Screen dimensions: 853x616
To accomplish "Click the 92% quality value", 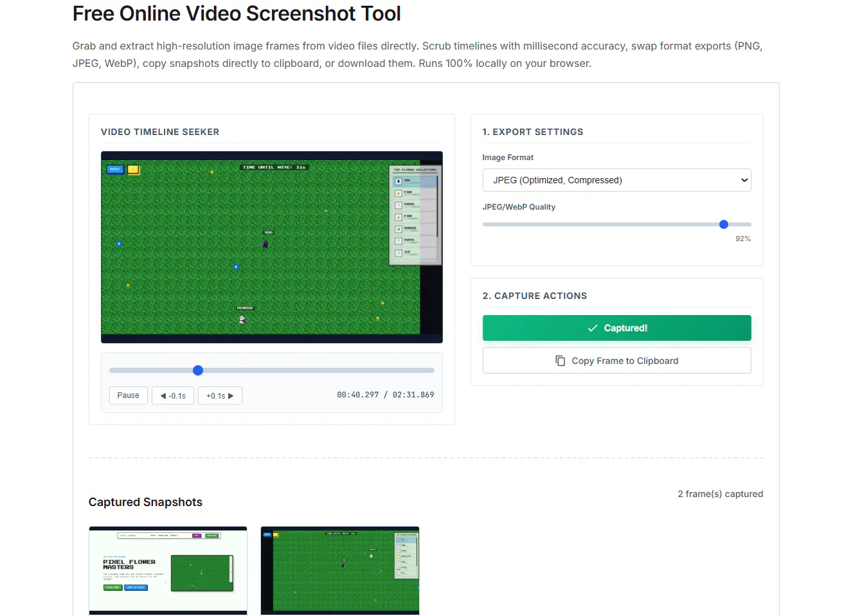I will point(743,239).
